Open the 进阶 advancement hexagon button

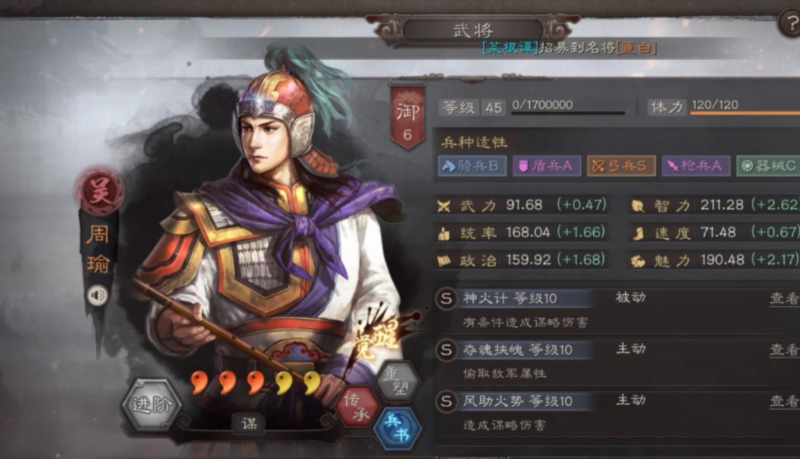(151, 405)
